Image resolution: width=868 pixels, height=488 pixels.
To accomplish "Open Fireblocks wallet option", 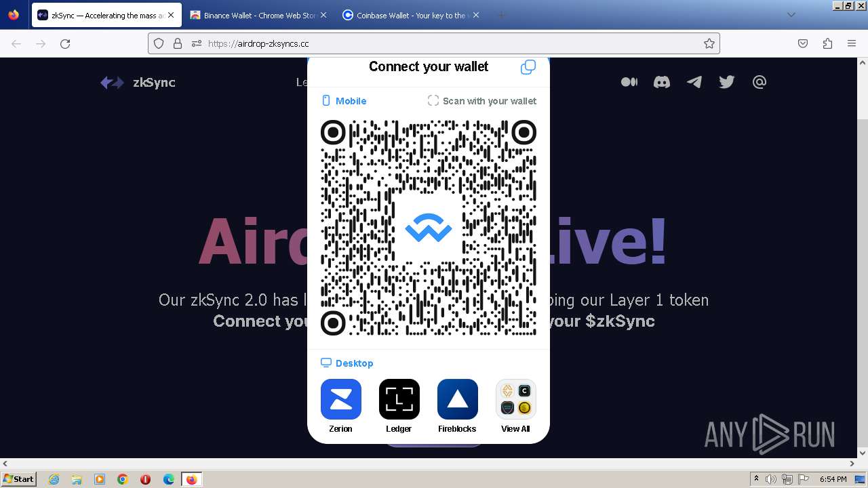I will (x=458, y=406).
